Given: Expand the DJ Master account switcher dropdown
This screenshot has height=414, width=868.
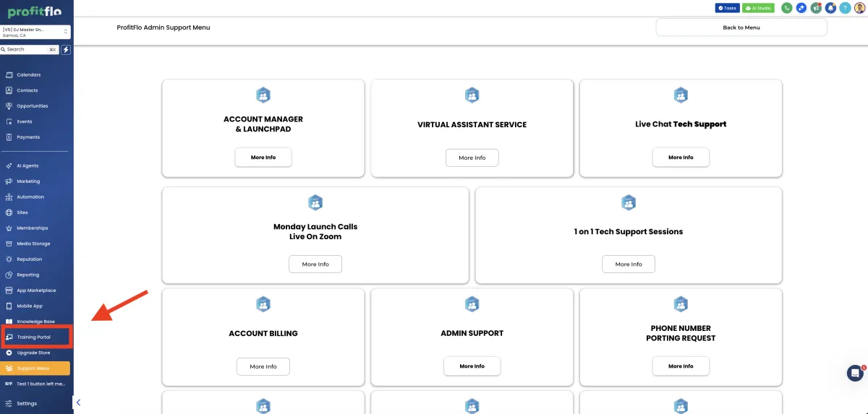Looking at the screenshot, I should pyautogui.click(x=35, y=32).
